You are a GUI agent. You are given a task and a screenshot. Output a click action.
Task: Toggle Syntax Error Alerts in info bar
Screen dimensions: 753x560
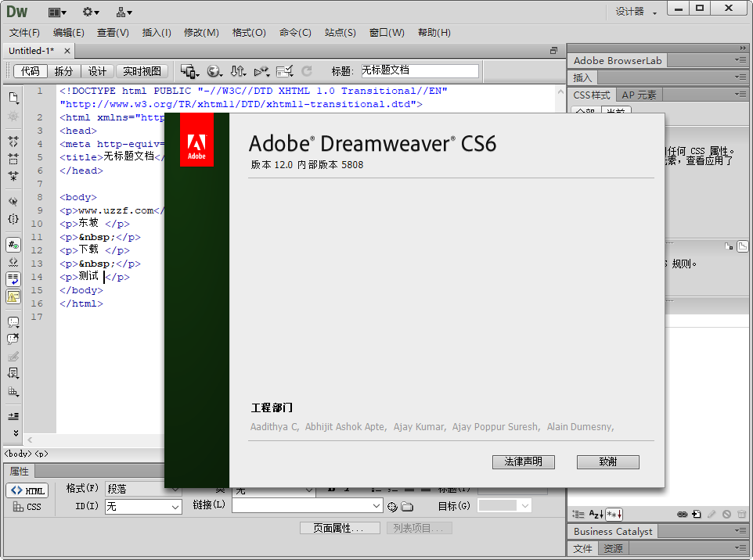tap(13, 296)
